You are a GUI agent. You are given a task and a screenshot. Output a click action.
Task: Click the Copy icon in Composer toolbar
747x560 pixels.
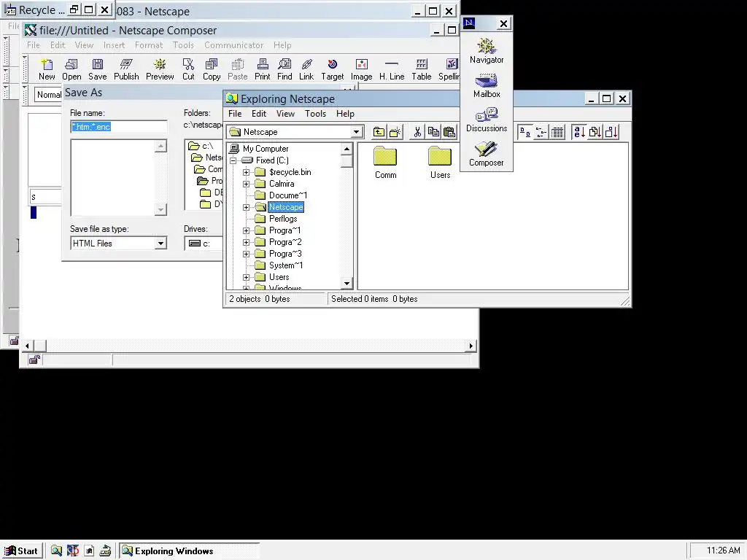point(212,69)
